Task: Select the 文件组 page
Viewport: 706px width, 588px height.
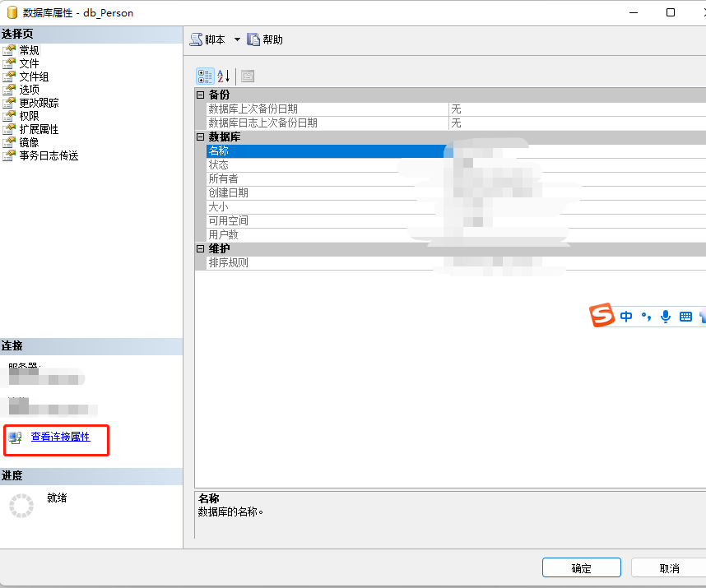Action: coord(34,76)
